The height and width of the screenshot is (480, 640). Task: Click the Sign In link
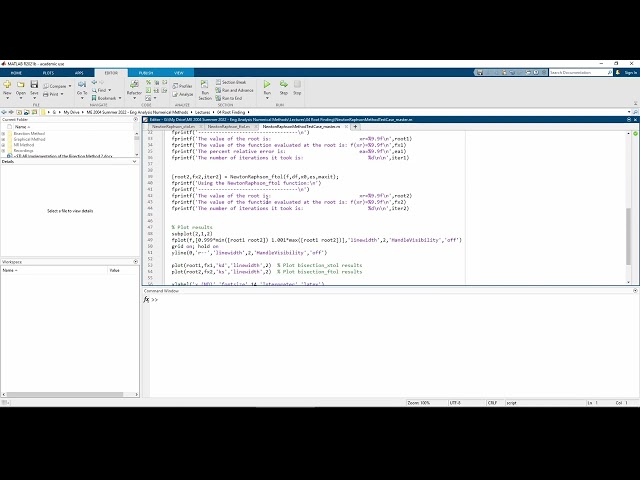pyautogui.click(x=631, y=73)
